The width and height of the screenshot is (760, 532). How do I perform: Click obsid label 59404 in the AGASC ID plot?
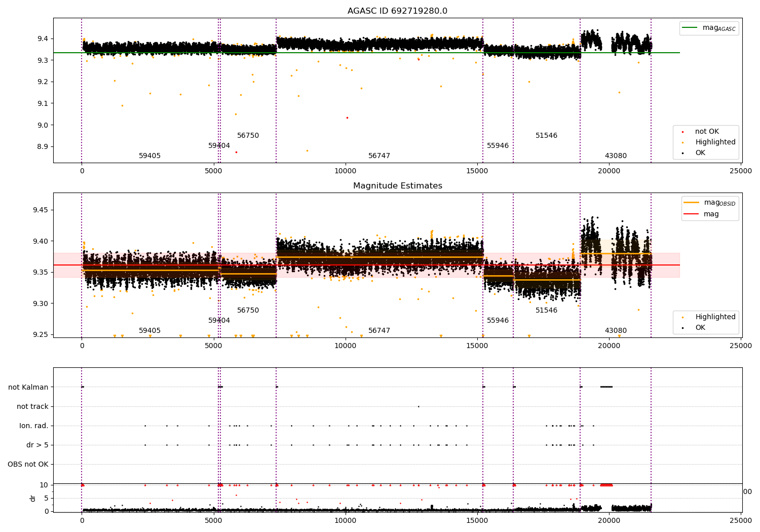219,146
